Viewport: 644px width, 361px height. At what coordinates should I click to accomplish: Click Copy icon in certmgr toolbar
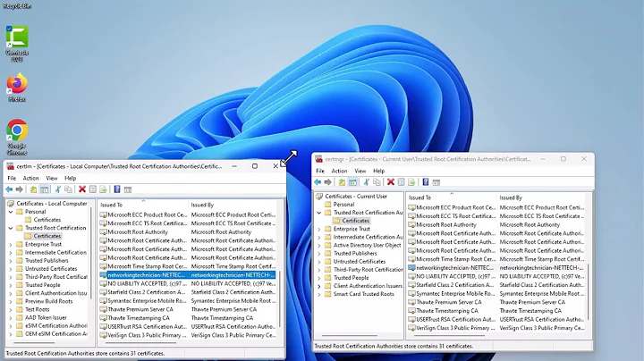point(377,182)
